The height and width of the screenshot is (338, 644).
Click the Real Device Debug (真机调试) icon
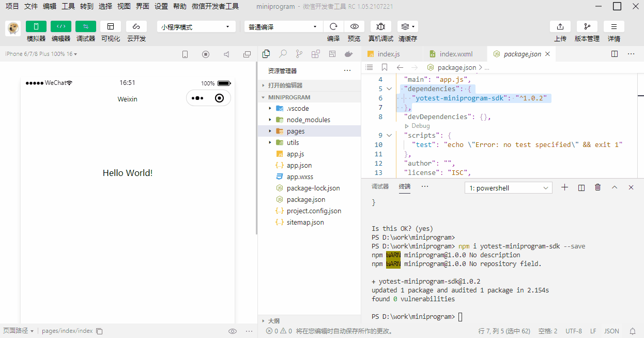(x=381, y=26)
